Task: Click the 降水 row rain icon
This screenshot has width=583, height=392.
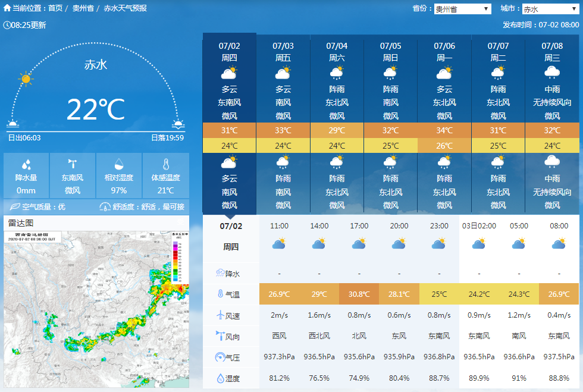Action: [x=220, y=274]
